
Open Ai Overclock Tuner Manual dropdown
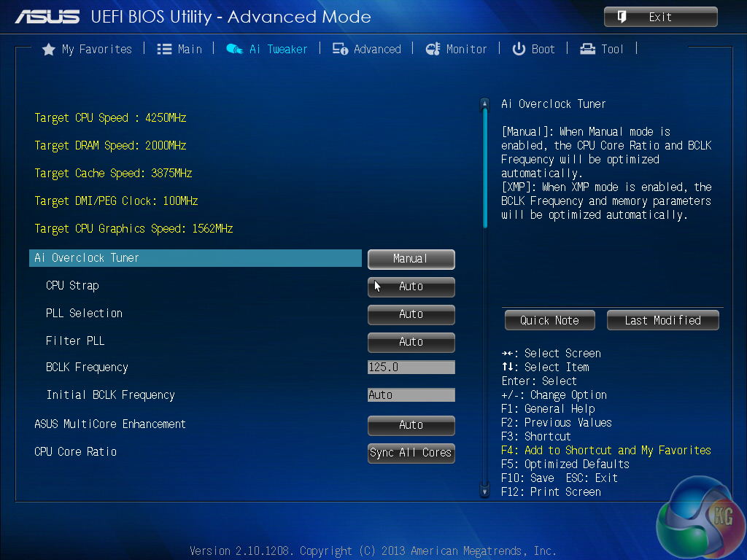411,259
